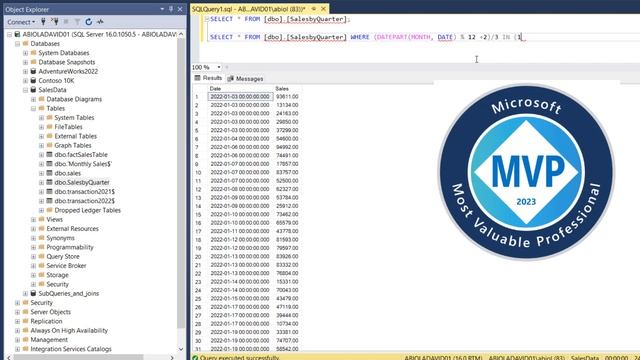640x360 pixels.
Task: Select the Contoso 10K database icon
Action: coord(33,80)
